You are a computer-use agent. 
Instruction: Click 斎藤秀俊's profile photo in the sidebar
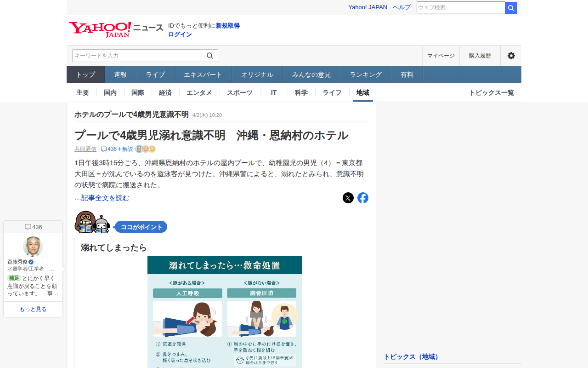33,247
